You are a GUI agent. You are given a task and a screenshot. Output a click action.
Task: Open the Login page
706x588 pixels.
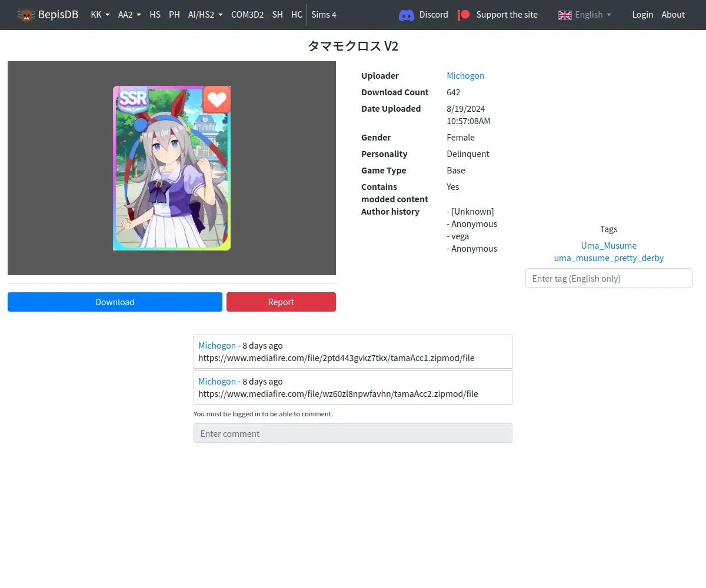click(642, 15)
